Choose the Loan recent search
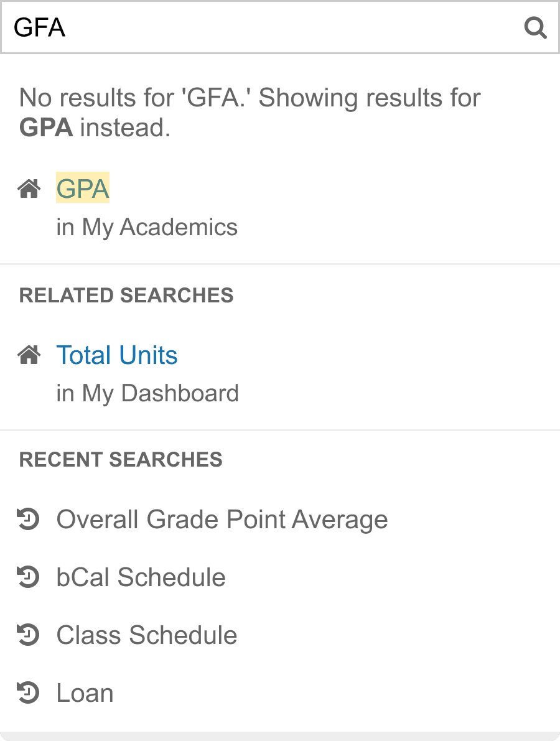 (x=85, y=693)
